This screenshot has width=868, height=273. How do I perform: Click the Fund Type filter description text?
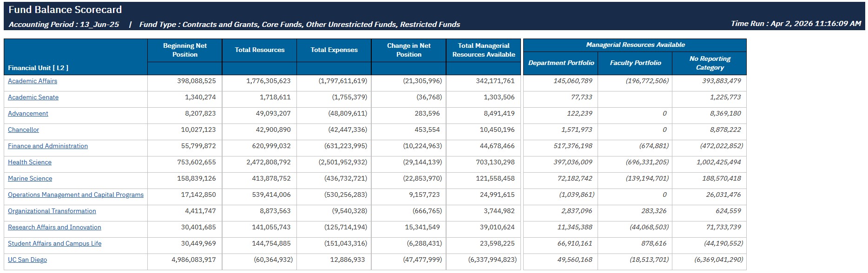[x=300, y=24]
